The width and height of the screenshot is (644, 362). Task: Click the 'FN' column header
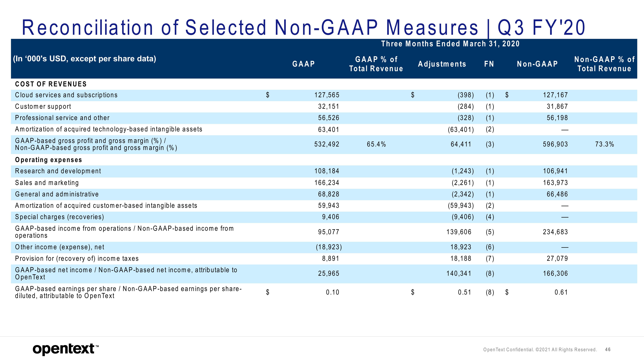pos(489,64)
